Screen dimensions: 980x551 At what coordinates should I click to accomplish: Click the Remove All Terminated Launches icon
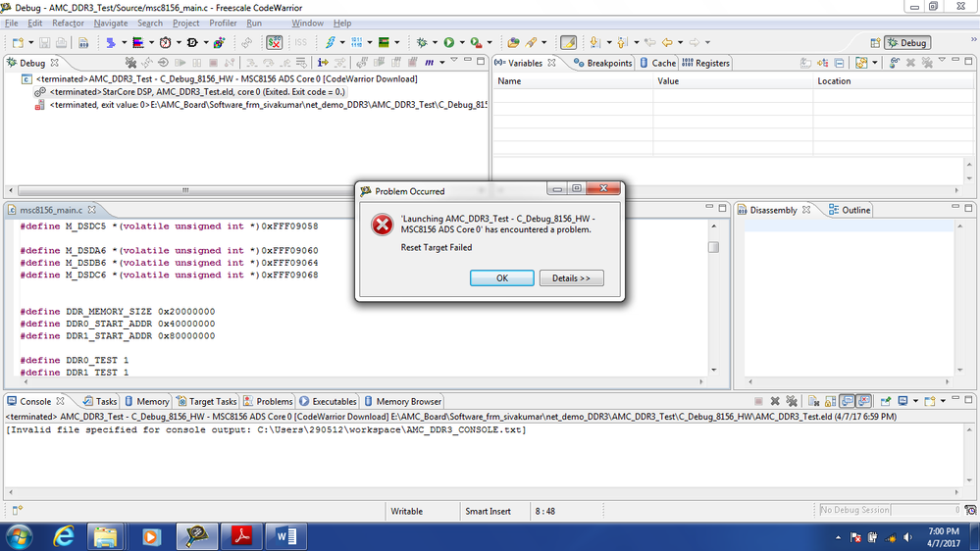[131, 63]
